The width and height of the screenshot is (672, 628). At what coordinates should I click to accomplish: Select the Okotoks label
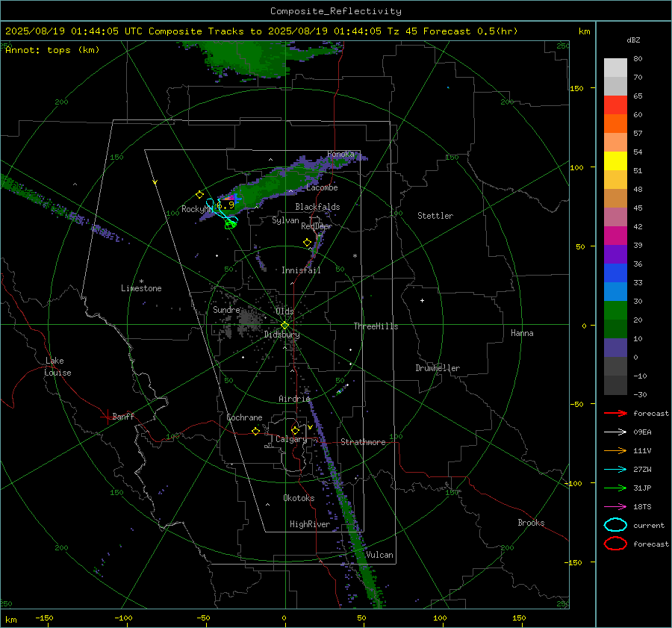tap(299, 497)
